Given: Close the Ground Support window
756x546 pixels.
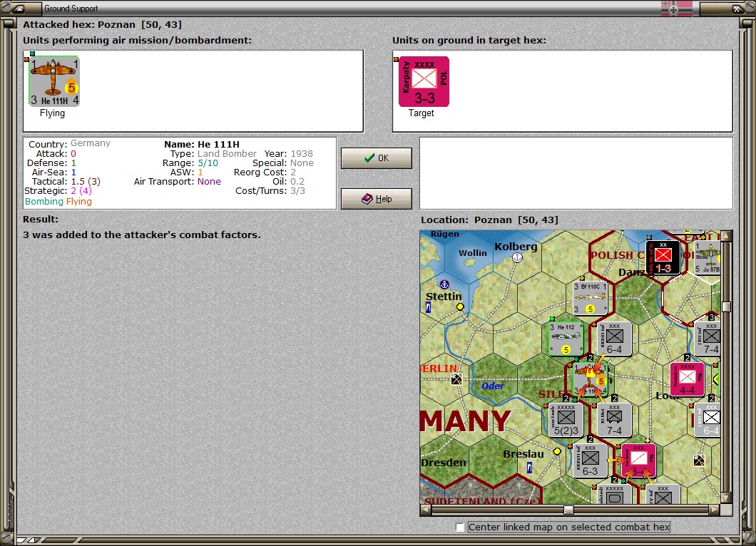Looking at the screenshot, I should coord(737,8).
